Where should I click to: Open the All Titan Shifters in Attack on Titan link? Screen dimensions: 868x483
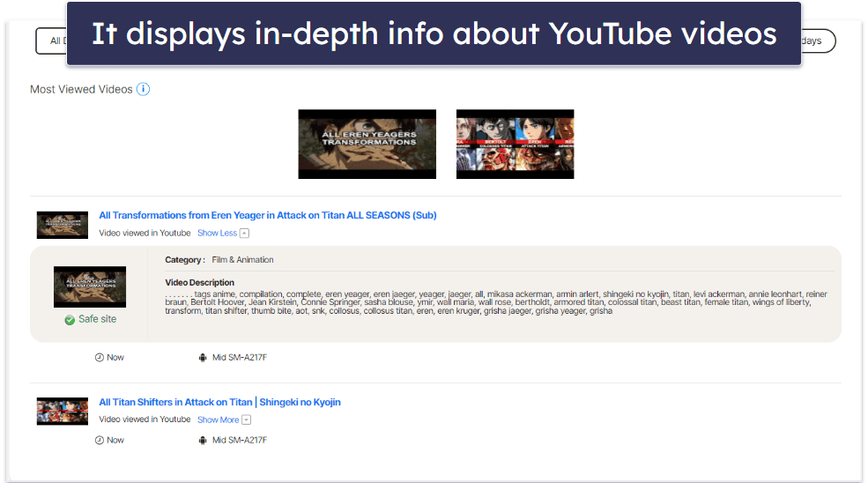tap(219, 402)
